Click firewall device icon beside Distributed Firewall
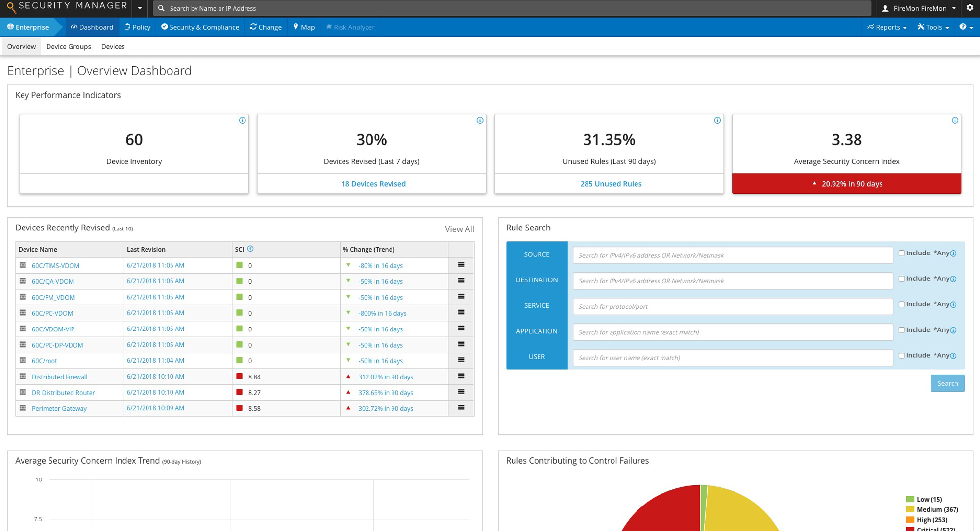 click(23, 377)
